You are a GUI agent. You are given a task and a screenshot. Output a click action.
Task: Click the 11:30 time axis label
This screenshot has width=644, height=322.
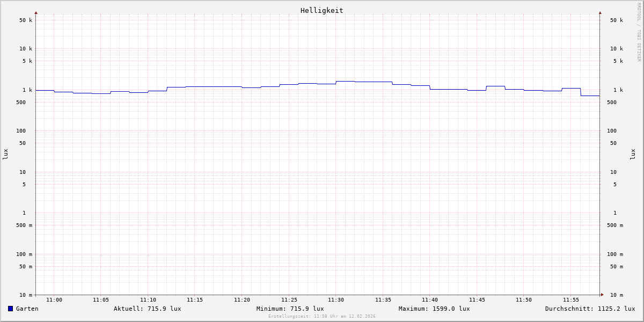click(336, 300)
